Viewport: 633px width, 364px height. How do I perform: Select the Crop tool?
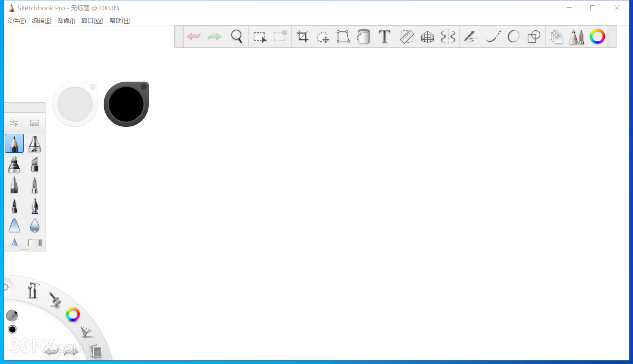pyautogui.click(x=302, y=36)
